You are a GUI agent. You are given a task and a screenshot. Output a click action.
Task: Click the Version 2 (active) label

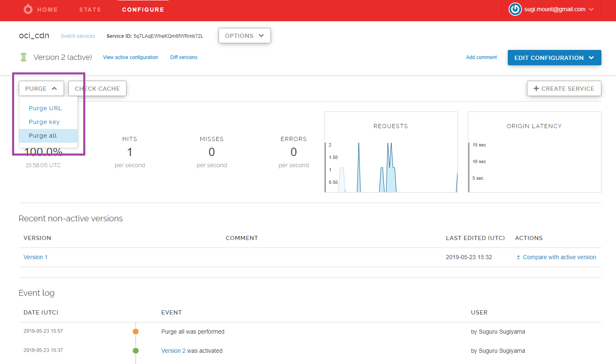(x=63, y=57)
